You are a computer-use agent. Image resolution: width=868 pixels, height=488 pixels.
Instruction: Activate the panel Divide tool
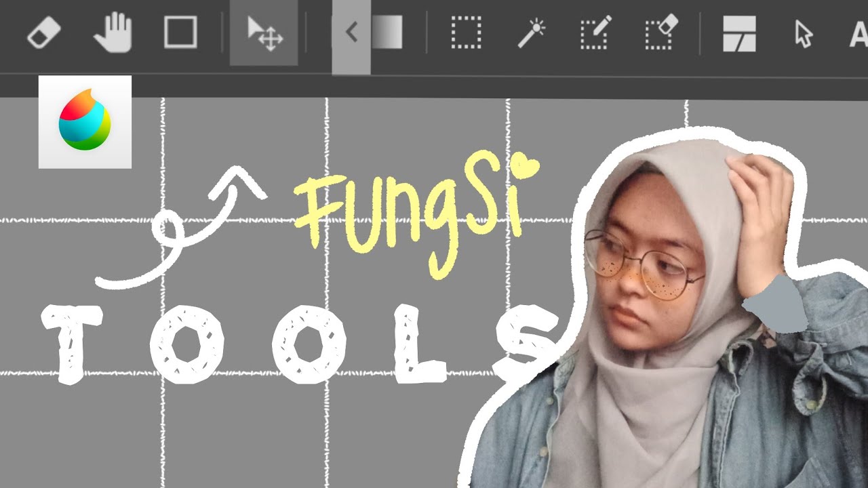[739, 33]
